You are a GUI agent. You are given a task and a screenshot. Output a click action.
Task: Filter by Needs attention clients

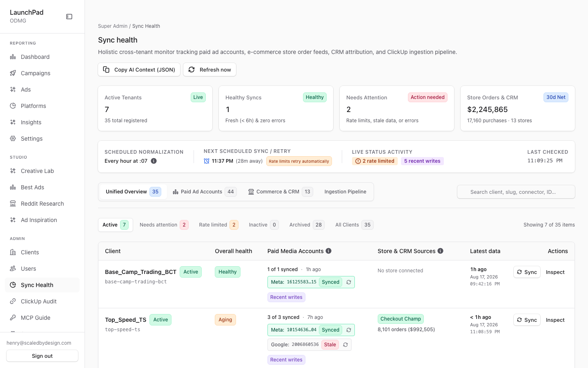point(164,225)
